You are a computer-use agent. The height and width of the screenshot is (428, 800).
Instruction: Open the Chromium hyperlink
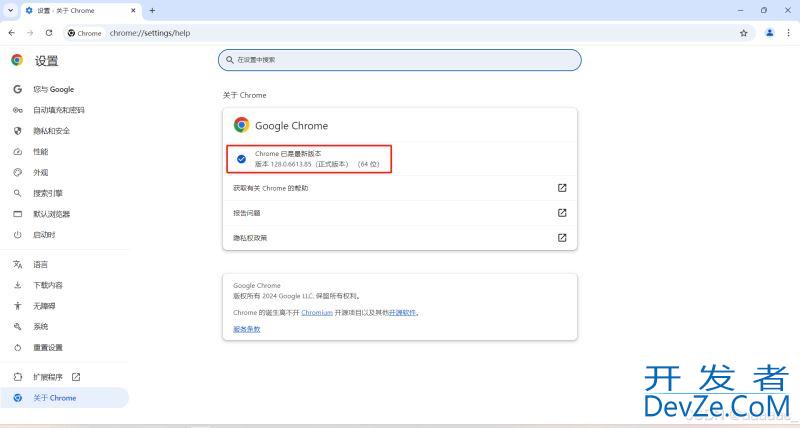317,313
